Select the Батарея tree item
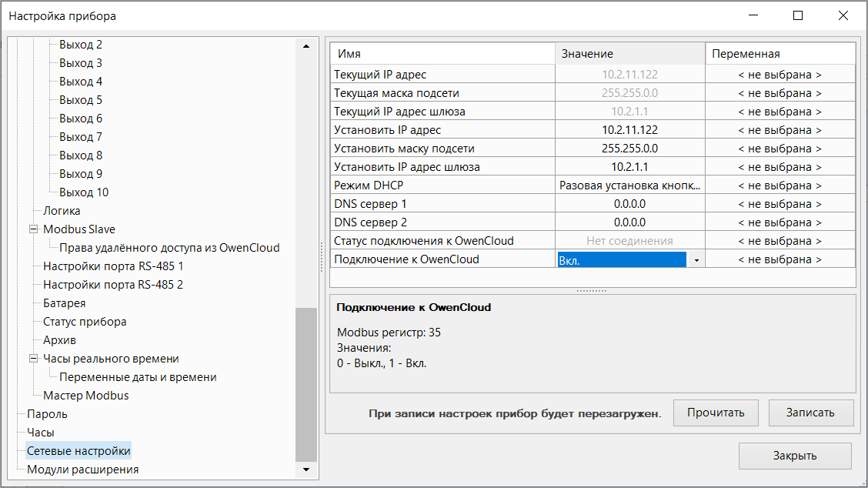 coord(64,303)
